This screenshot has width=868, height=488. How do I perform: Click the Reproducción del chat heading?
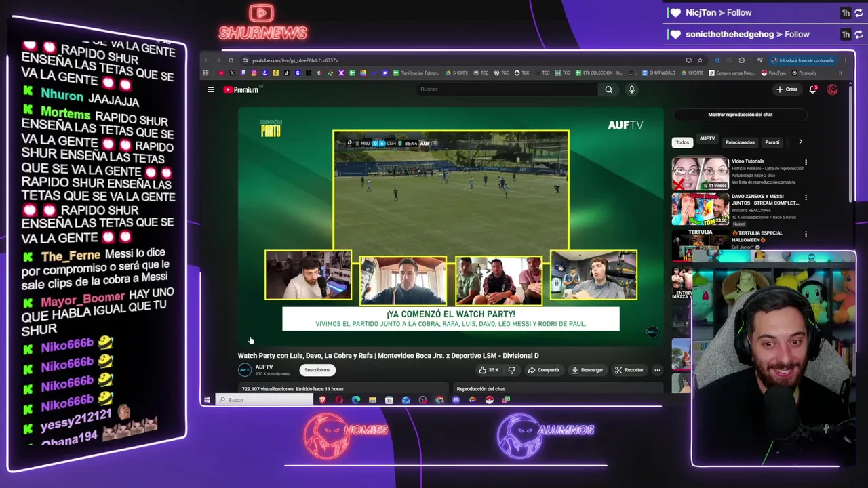coord(480,389)
